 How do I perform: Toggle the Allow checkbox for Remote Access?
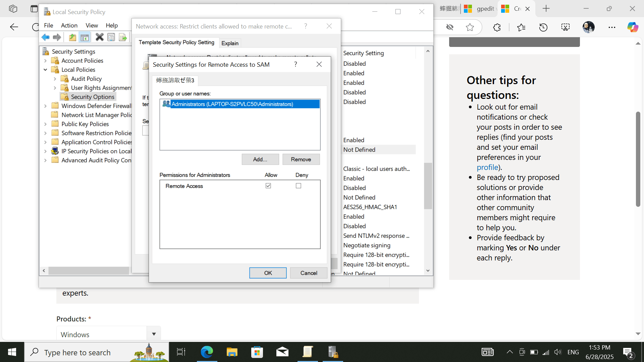point(268,186)
